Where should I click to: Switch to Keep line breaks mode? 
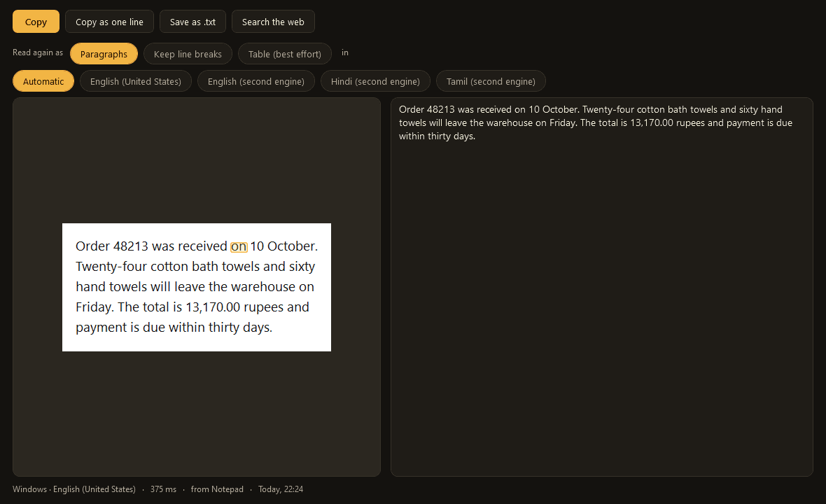pyautogui.click(x=188, y=54)
